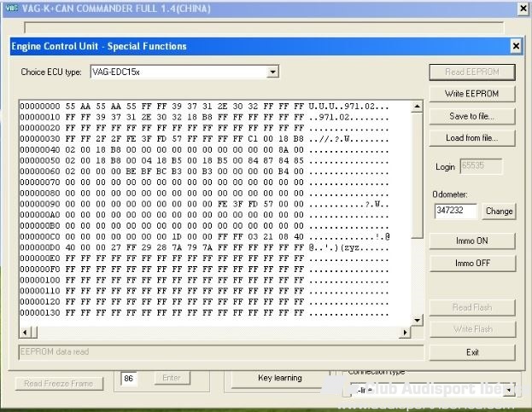Close the Special Functions dialog

click(x=516, y=46)
